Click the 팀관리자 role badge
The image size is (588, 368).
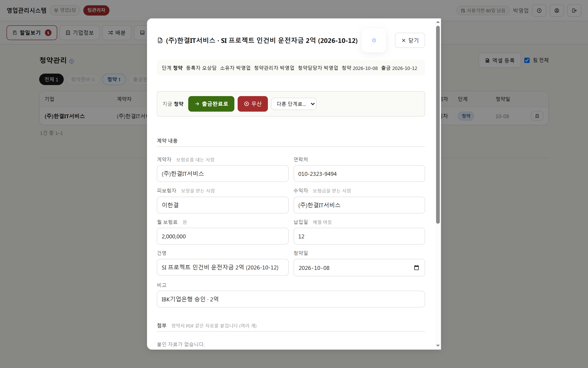click(96, 10)
